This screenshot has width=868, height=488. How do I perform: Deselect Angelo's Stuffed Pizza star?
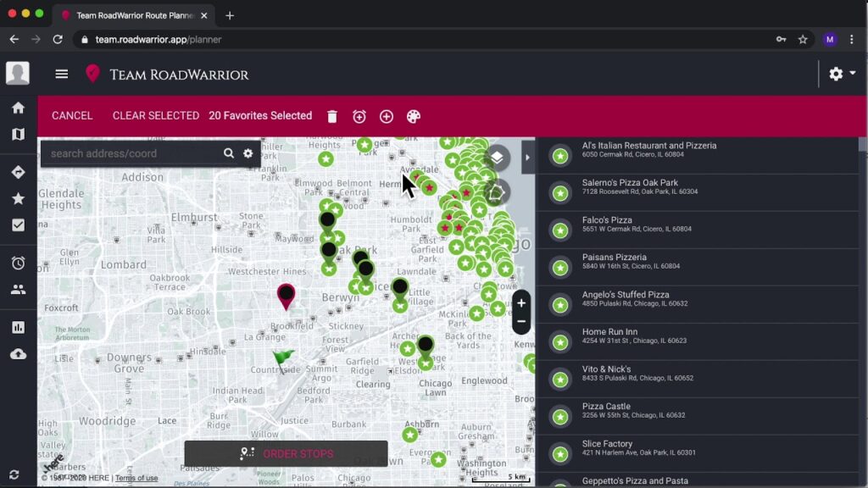(x=560, y=305)
